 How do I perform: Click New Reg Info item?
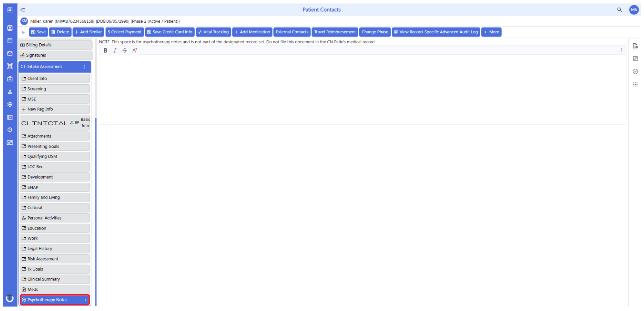(x=55, y=109)
